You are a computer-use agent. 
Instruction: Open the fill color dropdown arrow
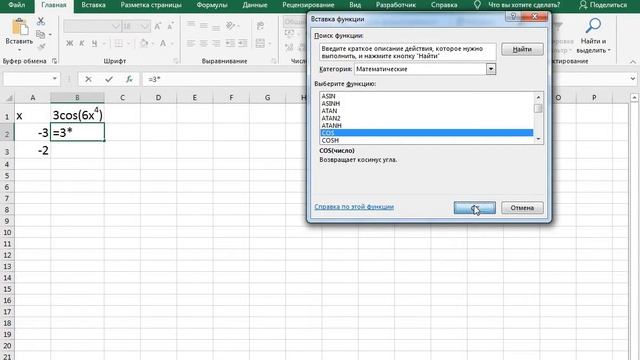(x=152, y=43)
